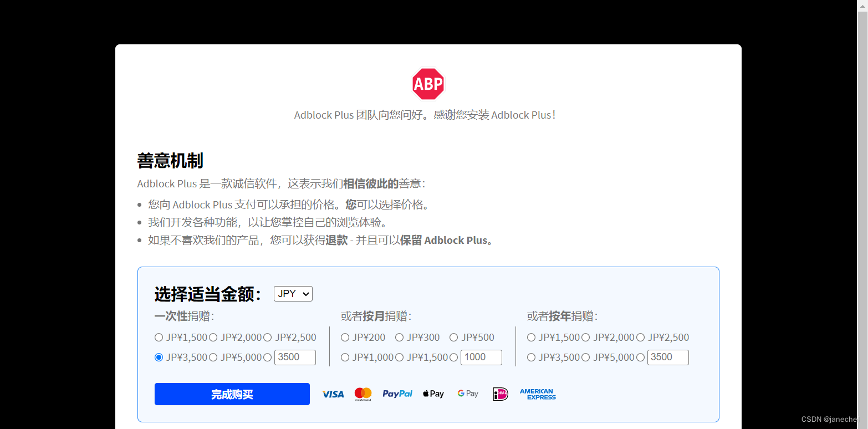This screenshot has height=429, width=868.
Task: Click the iDEAL payment icon
Action: (x=501, y=394)
